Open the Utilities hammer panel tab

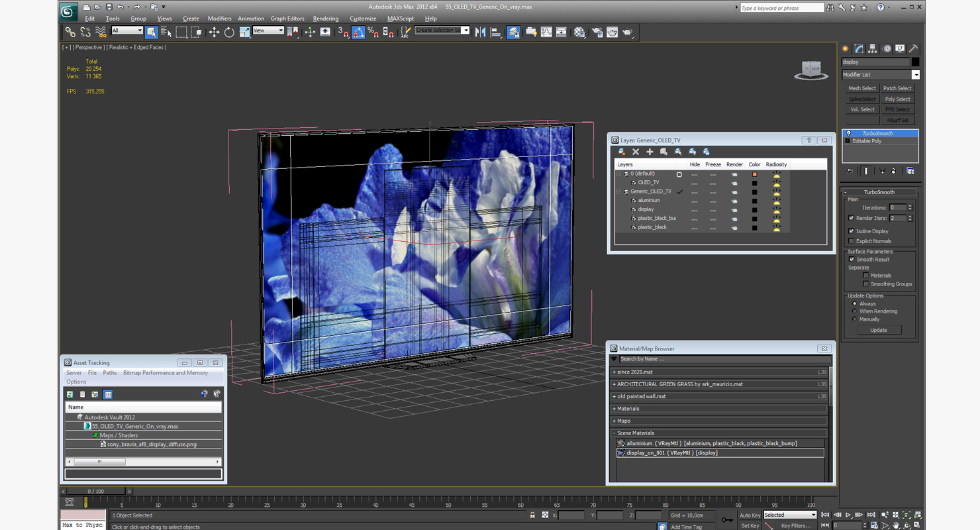(x=913, y=48)
